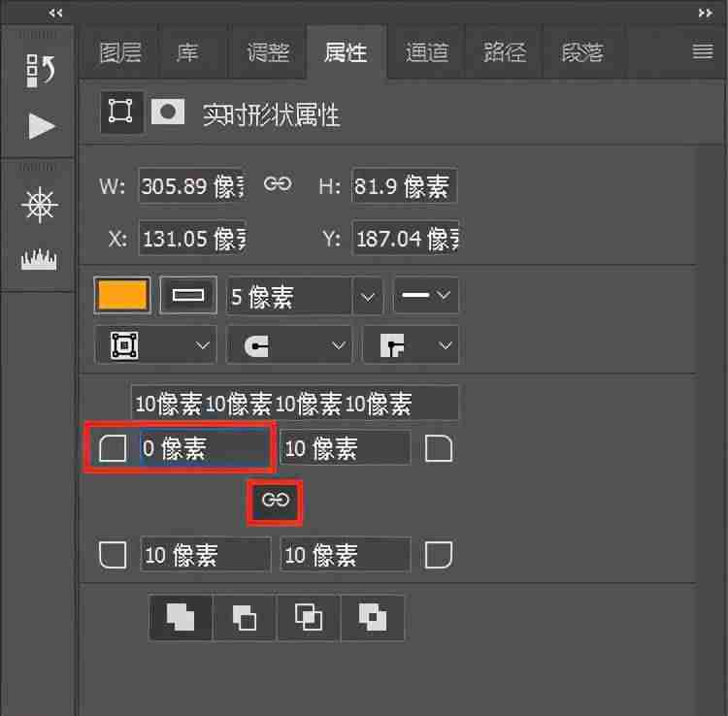Switch to the 段落 tab
The image size is (728, 716).
pyautogui.click(x=582, y=52)
